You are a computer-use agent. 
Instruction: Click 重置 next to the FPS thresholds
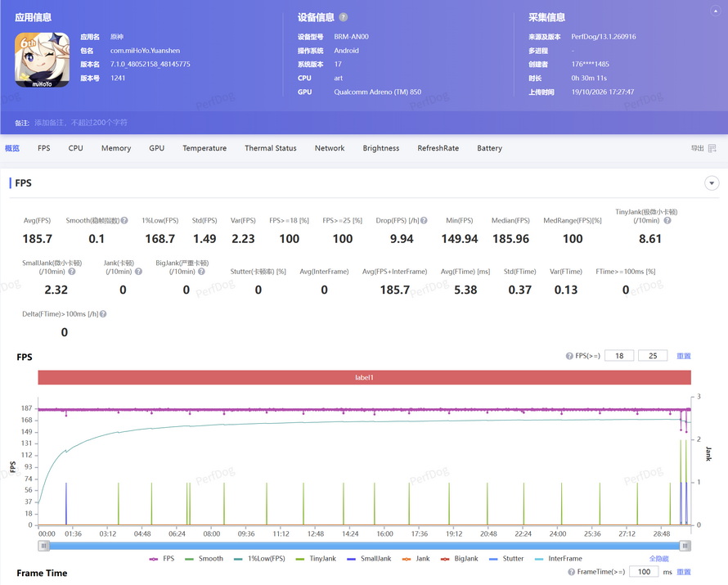(x=684, y=356)
